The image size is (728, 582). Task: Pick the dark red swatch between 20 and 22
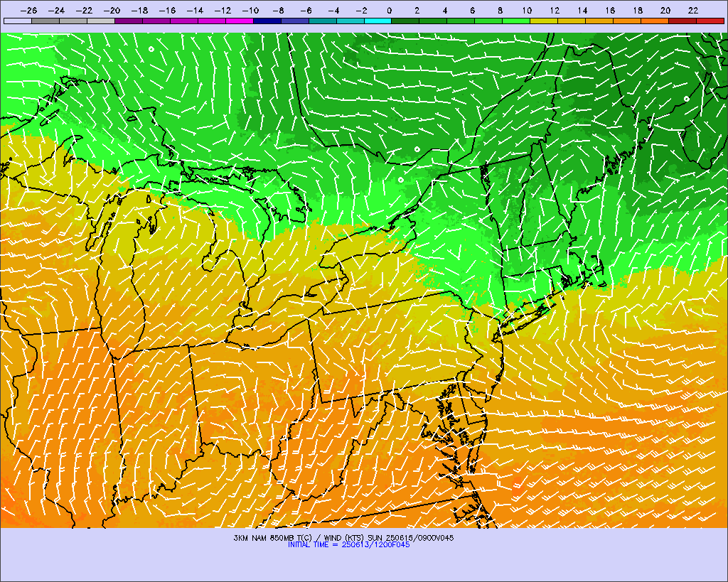(682, 21)
